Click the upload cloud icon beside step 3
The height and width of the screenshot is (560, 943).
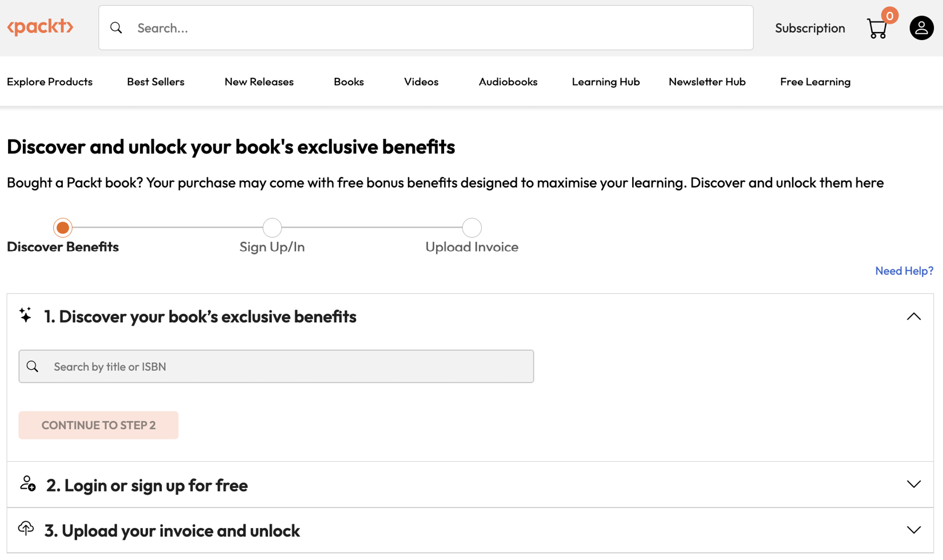(26, 529)
